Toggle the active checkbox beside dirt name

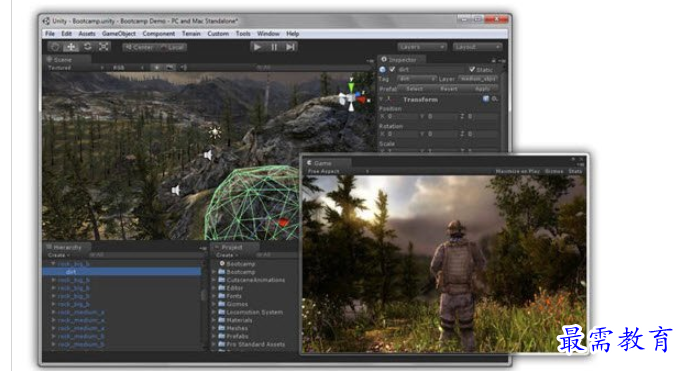click(x=392, y=69)
